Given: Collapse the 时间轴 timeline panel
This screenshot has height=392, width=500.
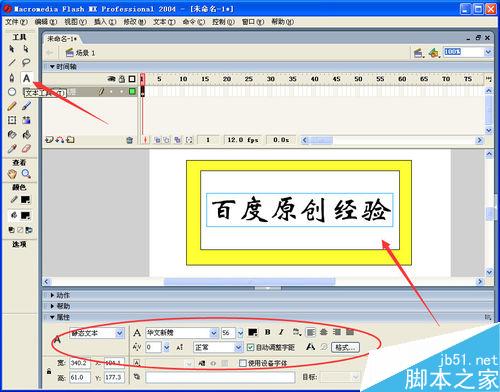Looking at the screenshot, I should (x=52, y=67).
